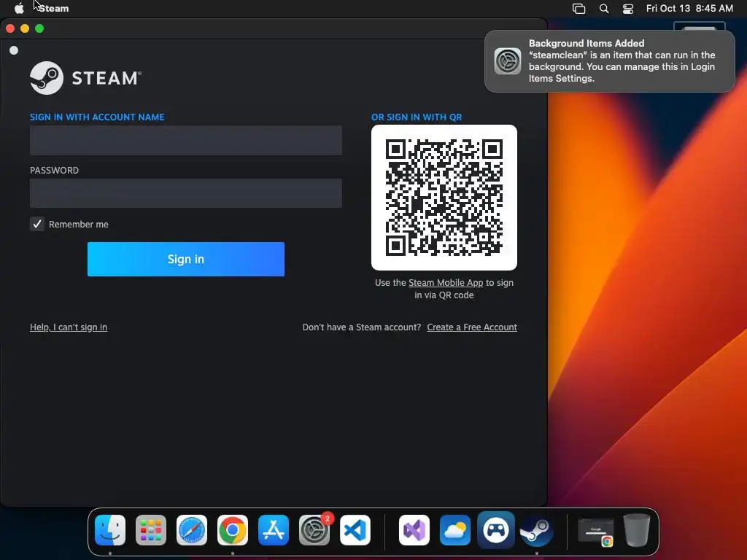Click the 'Remember me' label text

tap(79, 225)
